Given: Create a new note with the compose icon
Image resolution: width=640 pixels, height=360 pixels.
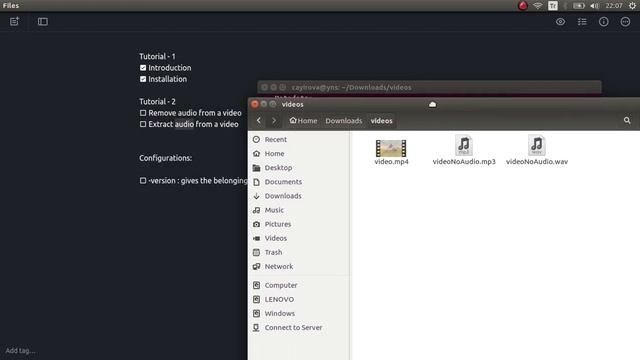Looking at the screenshot, I should [x=14, y=22].
